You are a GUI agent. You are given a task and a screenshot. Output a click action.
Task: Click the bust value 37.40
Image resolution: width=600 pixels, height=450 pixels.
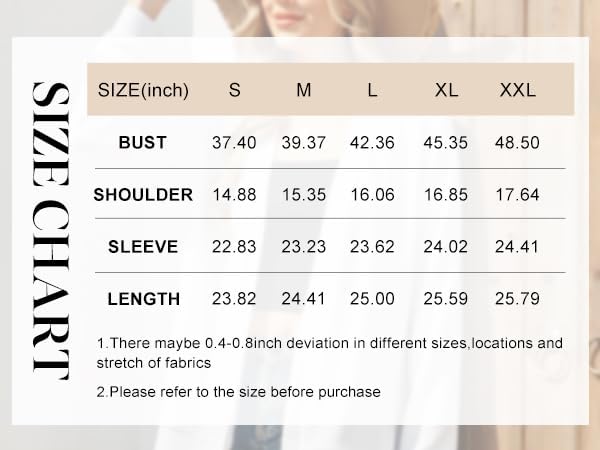(x=234, y=143)
